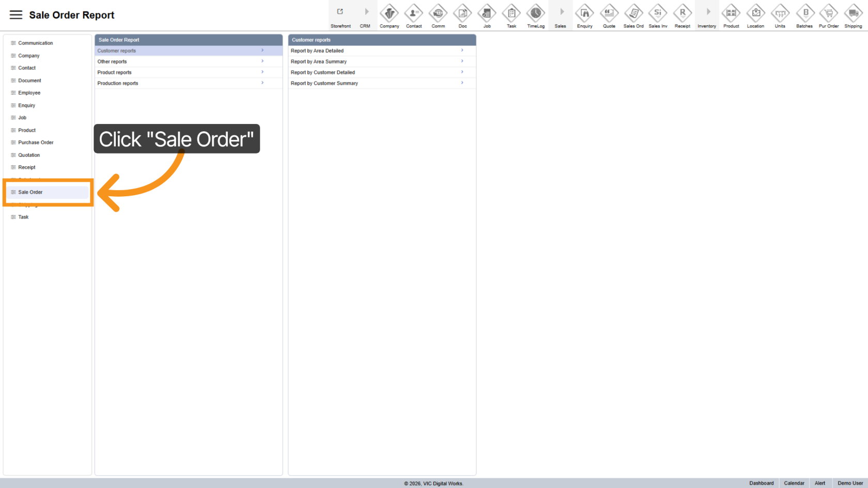Click Sale Order in the sidebar
Viewport: 868px width, 488px height.
48,192
